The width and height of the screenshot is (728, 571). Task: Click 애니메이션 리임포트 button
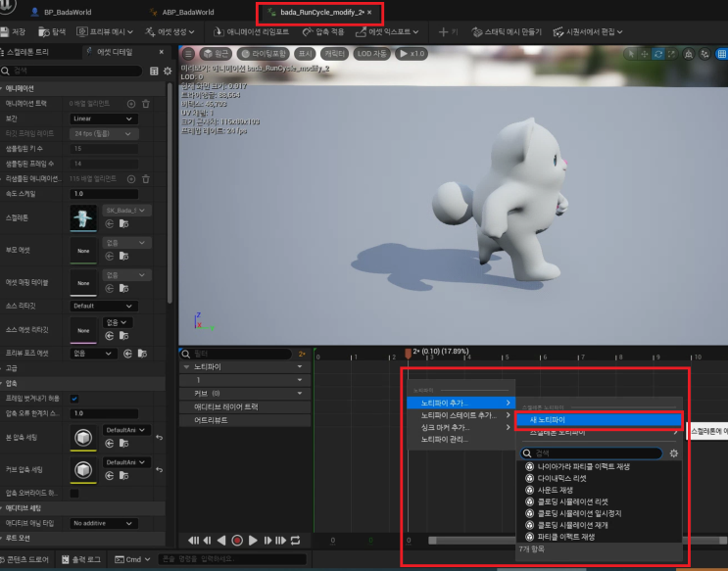click(251, 32)
